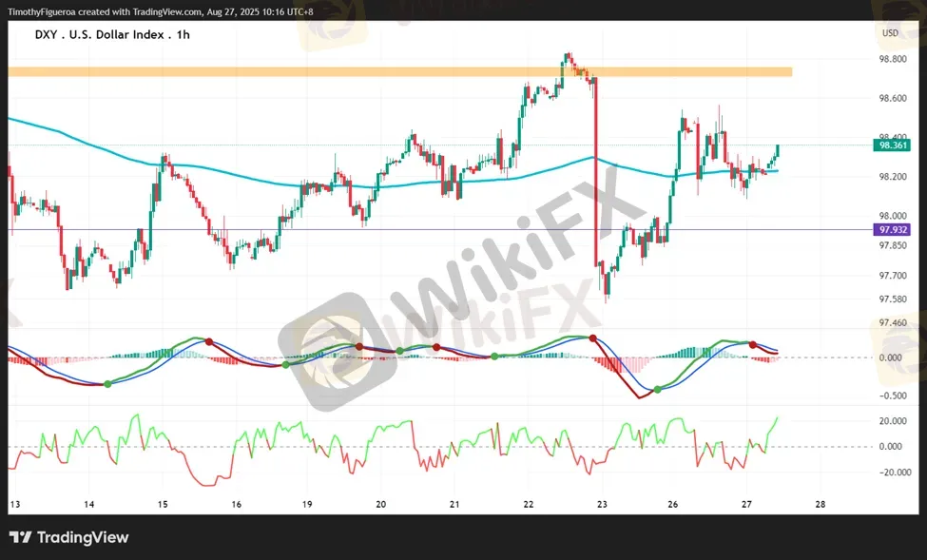Click the TradingView logo
Image resolution: width=927 pixels, height=560 pixels.
point(69,537)
